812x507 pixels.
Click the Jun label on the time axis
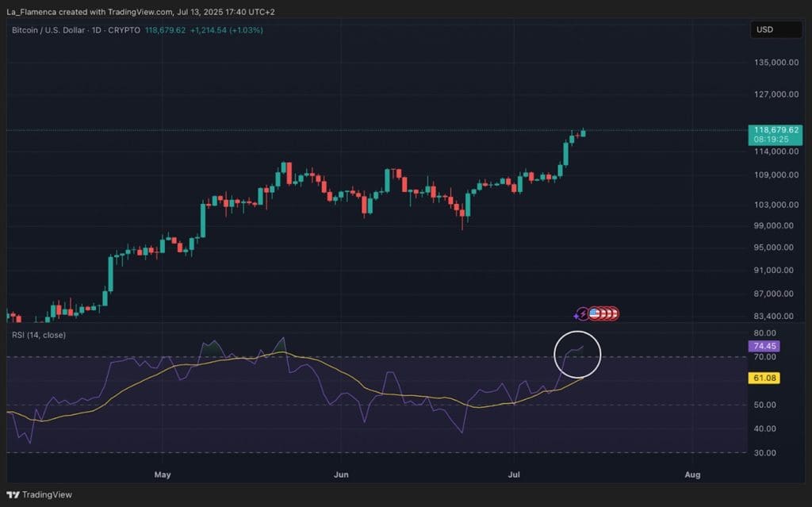341,474
